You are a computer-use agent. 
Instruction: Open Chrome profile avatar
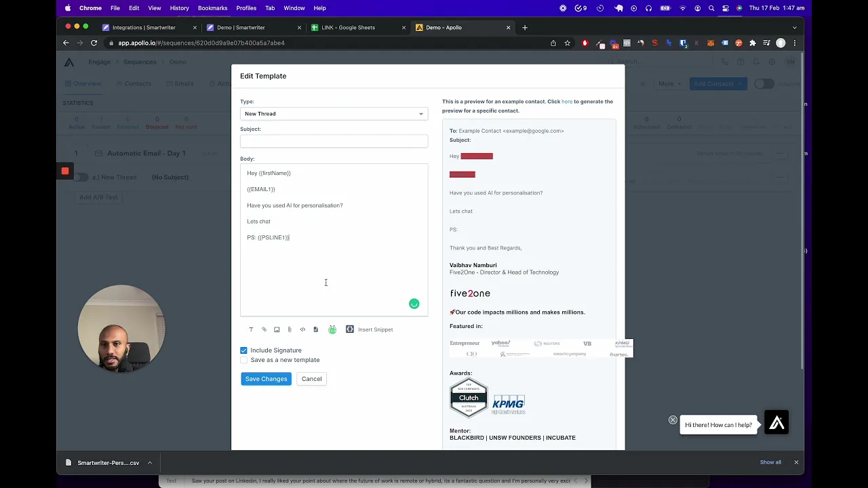pos(781,43)
